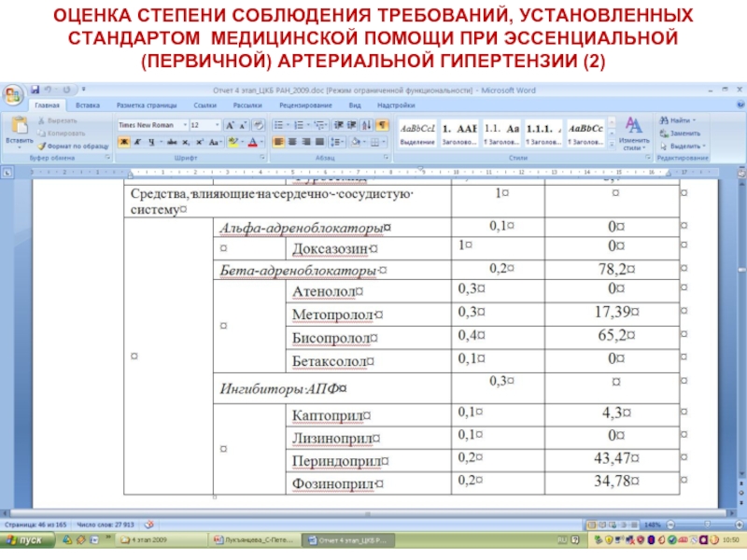
Task: Click the Заменить replace button
Action: tap(681, 133)
